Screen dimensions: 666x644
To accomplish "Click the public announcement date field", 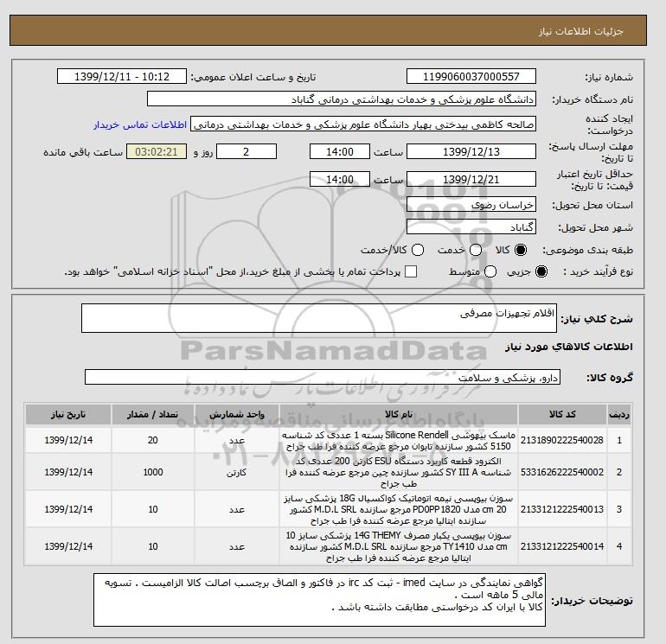I will [x=122, y=76].
